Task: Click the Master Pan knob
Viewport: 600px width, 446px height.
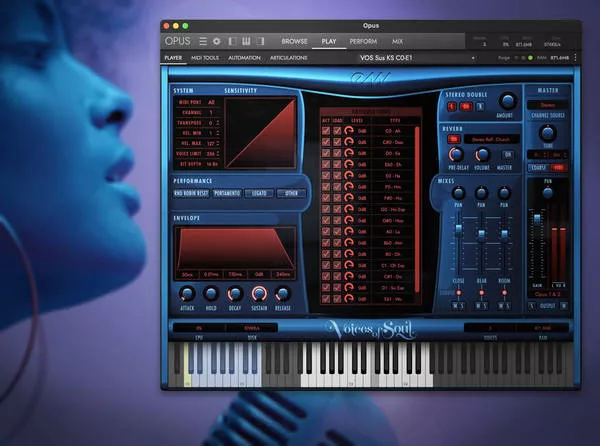Action: pyautogui.click(x=548, y=192)
